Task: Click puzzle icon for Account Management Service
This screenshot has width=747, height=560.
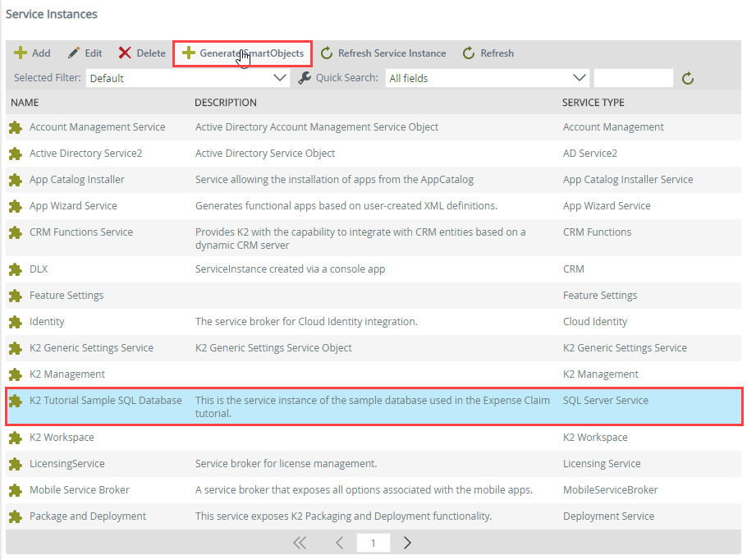Action: (15, 127)
